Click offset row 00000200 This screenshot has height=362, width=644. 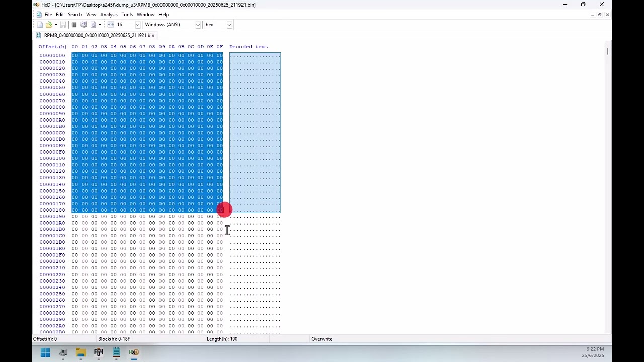[x=52, y=262]
